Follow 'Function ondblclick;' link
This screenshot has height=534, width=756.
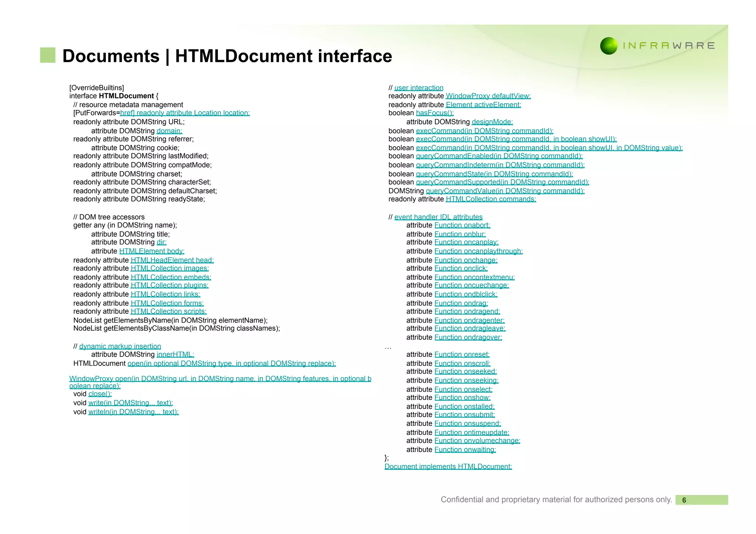[x=466, y=294]
